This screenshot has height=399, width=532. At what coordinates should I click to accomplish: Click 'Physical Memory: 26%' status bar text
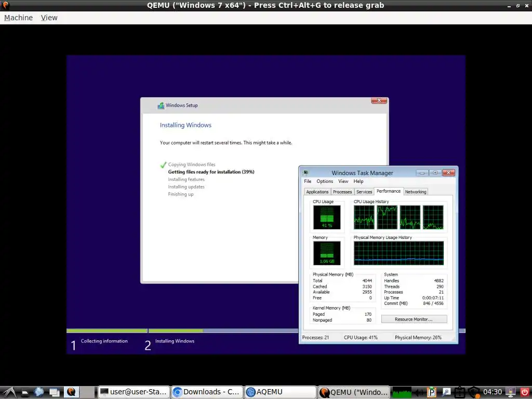point(418,338)
